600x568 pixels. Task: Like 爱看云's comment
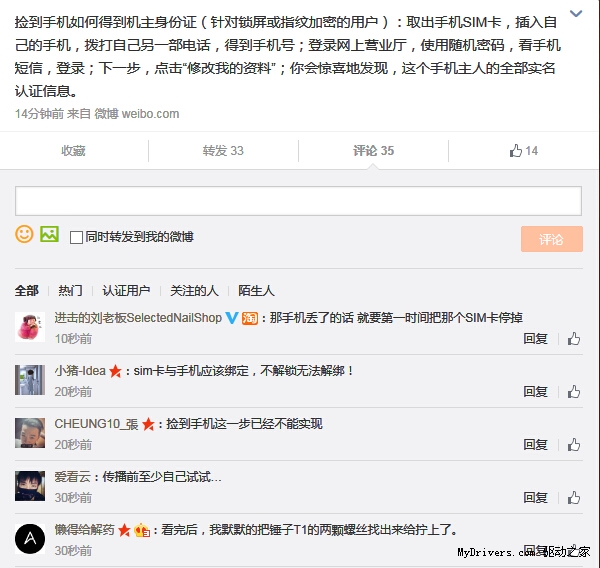point(574,498)
